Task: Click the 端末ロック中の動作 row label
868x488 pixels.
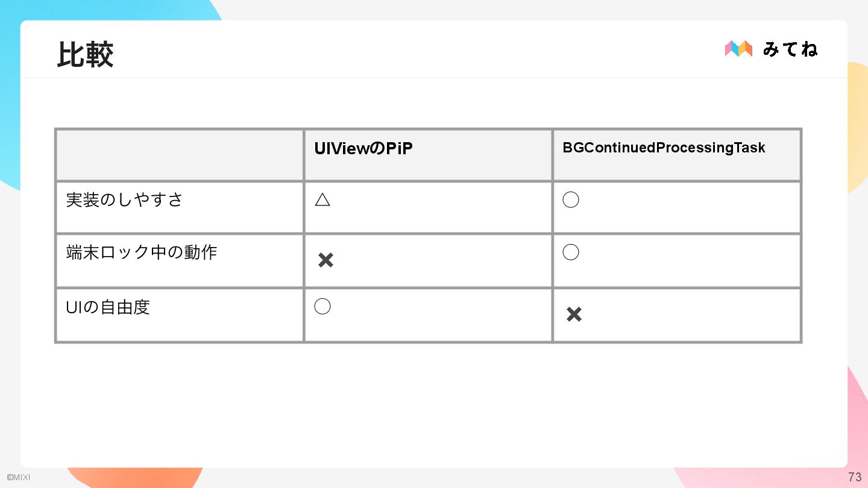Action: coord(142,252)
